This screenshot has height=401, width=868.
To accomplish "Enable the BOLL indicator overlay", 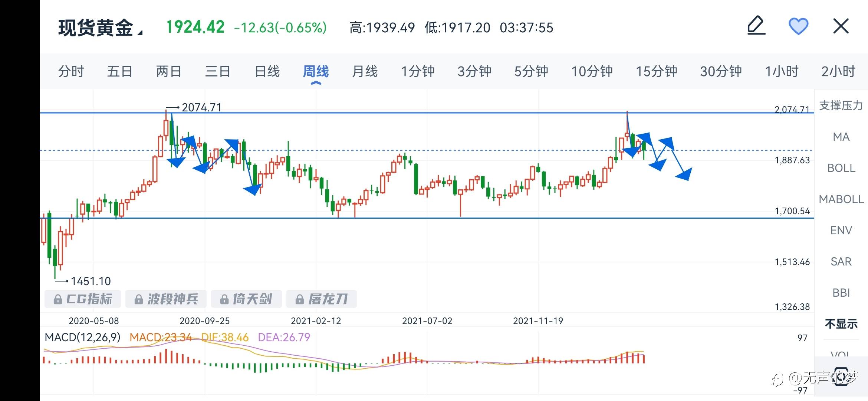I will coord(841,168).
